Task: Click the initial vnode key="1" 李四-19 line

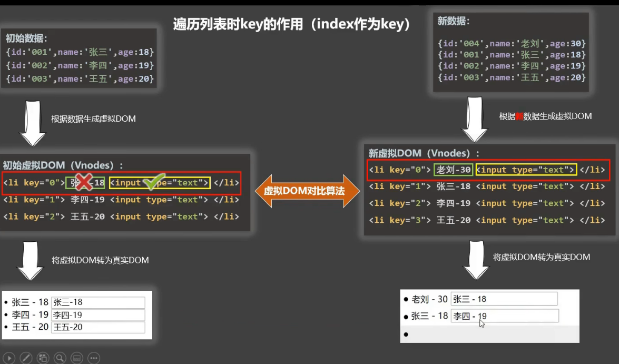Action: [121, 199]
